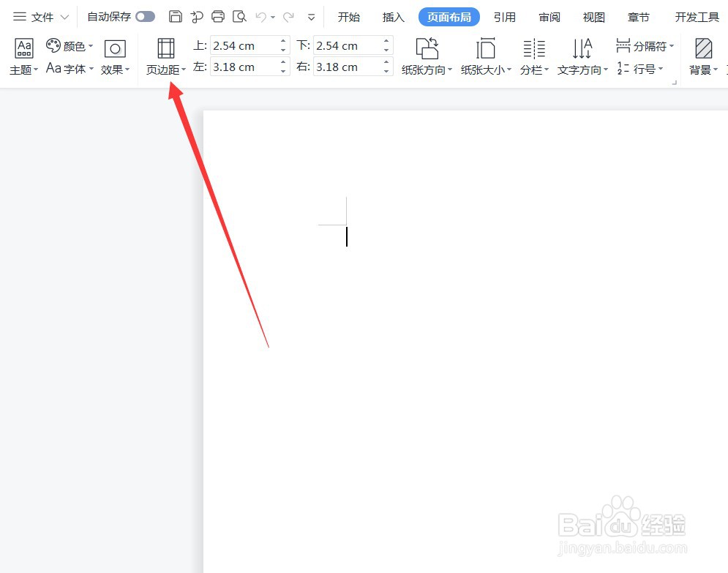Open the 分隔符 breaks dropdown
728x573 pixels.
645,45
